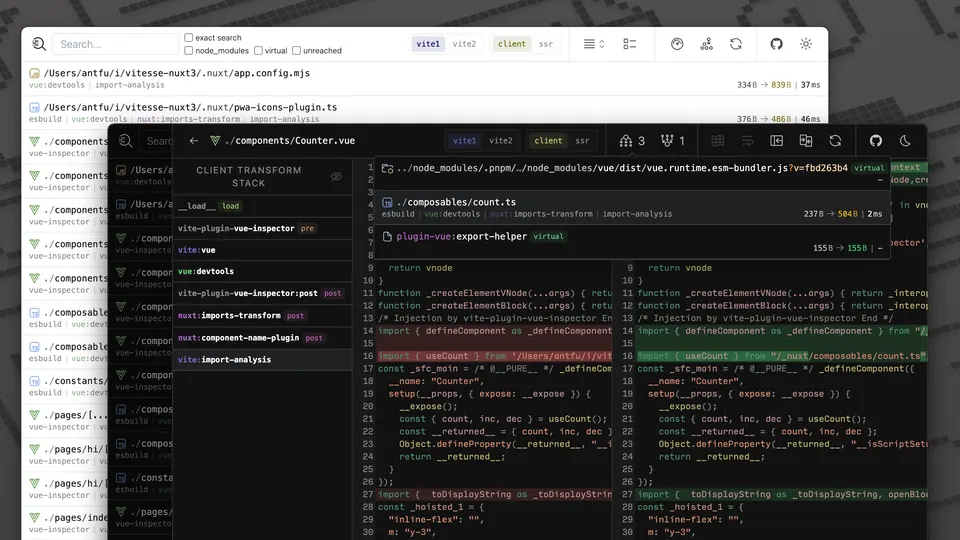Open the app.config.mjs module row
Image resolution: width=960 pixels, height=540 pixels.
click(424, 78)
